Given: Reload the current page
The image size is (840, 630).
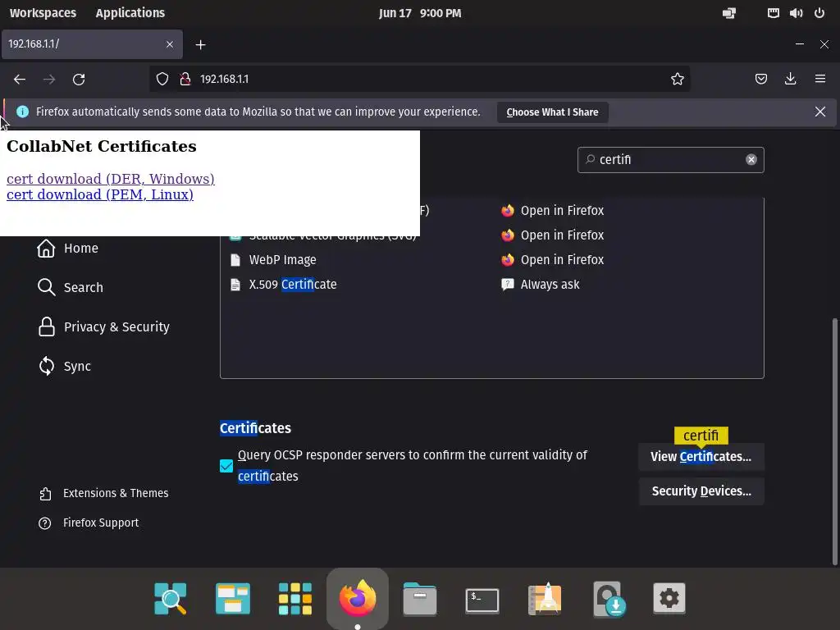Looking at the screenshot, I should click(x=79, y=80).
